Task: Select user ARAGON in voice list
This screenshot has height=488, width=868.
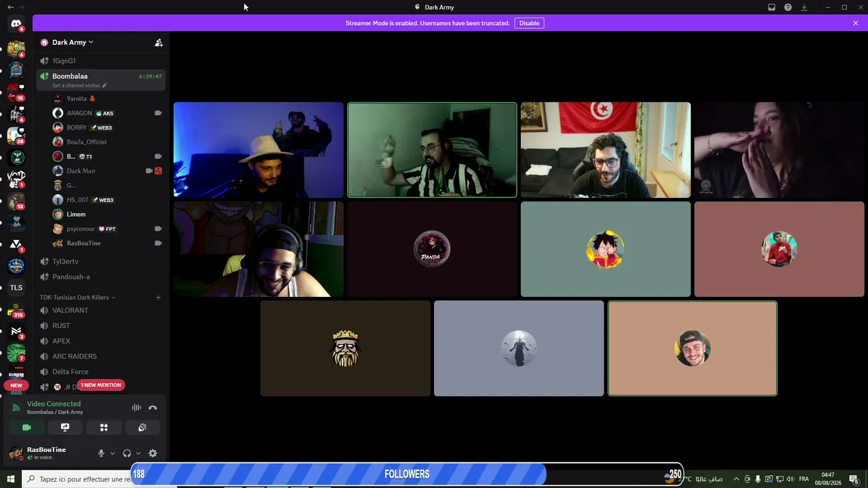Action: coord(108,113)
